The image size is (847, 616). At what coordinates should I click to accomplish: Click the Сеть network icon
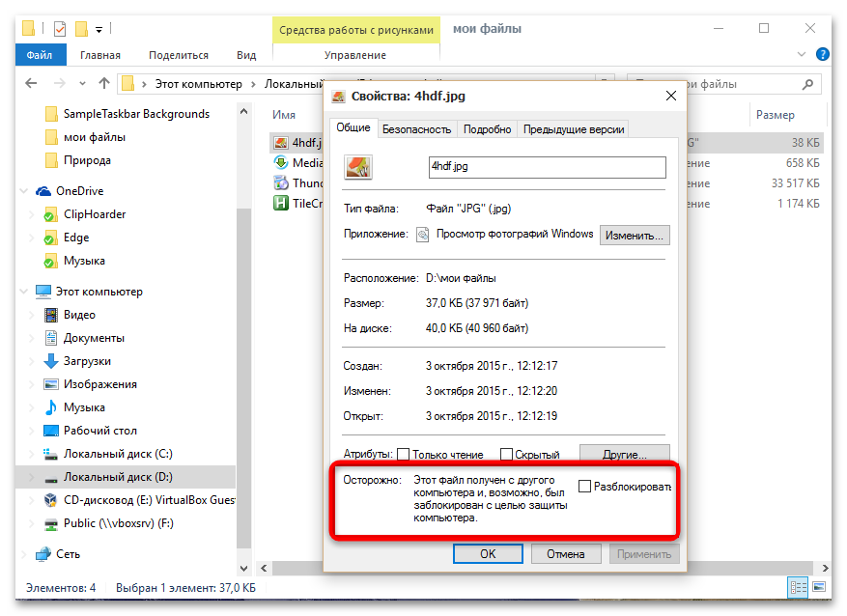pyautogui.click(x=43, y=554)
